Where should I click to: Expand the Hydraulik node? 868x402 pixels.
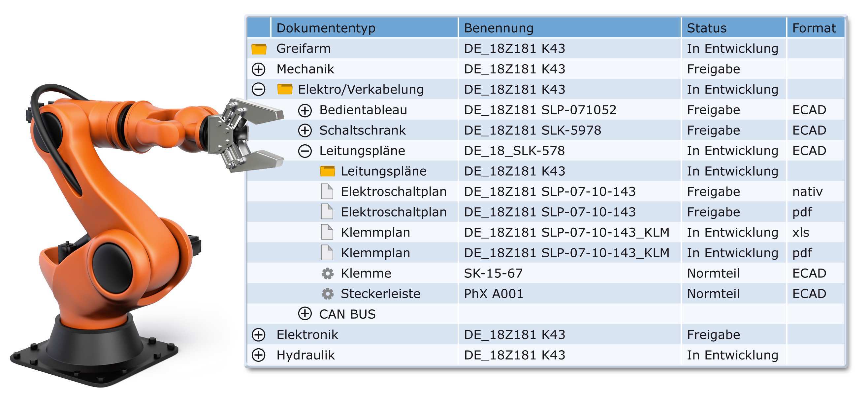(x=258, y=355)
